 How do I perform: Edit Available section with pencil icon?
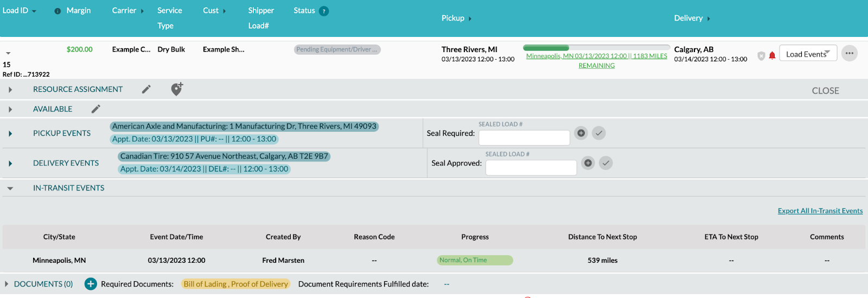[x=96, y=109]
